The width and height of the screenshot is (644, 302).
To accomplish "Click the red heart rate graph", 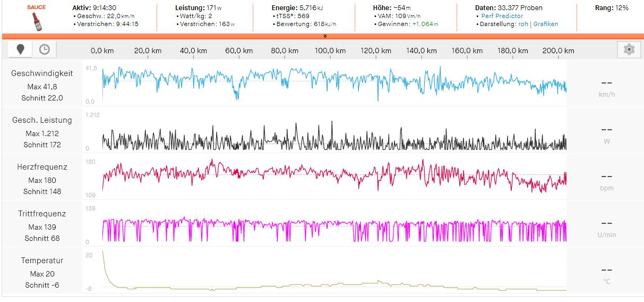I will (334, 173).
